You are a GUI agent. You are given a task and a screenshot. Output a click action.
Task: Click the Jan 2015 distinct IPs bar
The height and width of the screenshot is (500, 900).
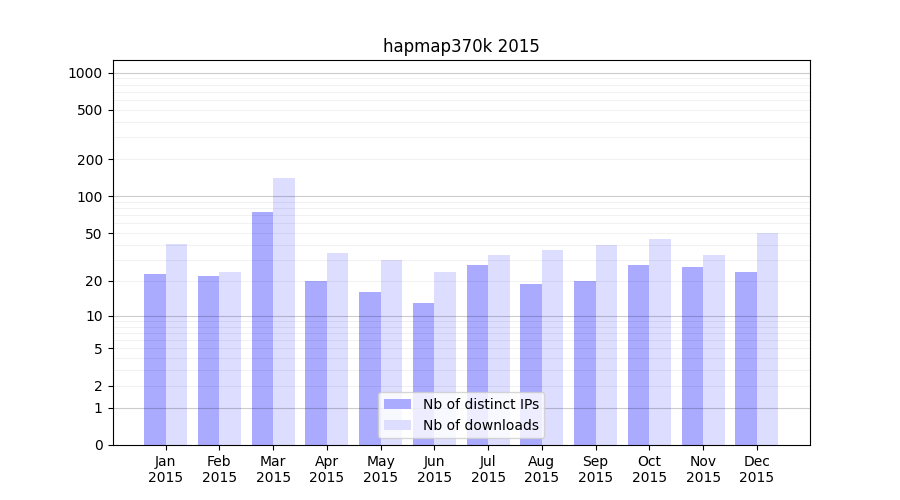[x=155, y=359]
